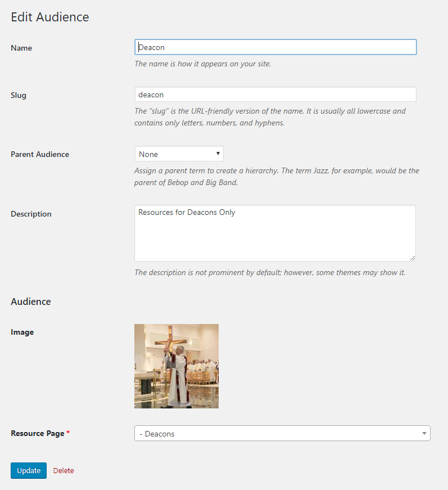Click the Image field label
This screenshot has height=490, width=448.
click(x=22, y=332)
